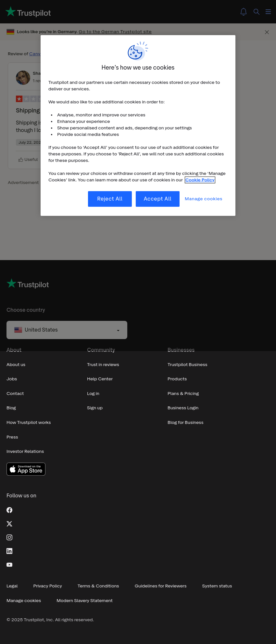Open the Press footer link
Screen dimensions: 276x644
(x=12, y=437)
